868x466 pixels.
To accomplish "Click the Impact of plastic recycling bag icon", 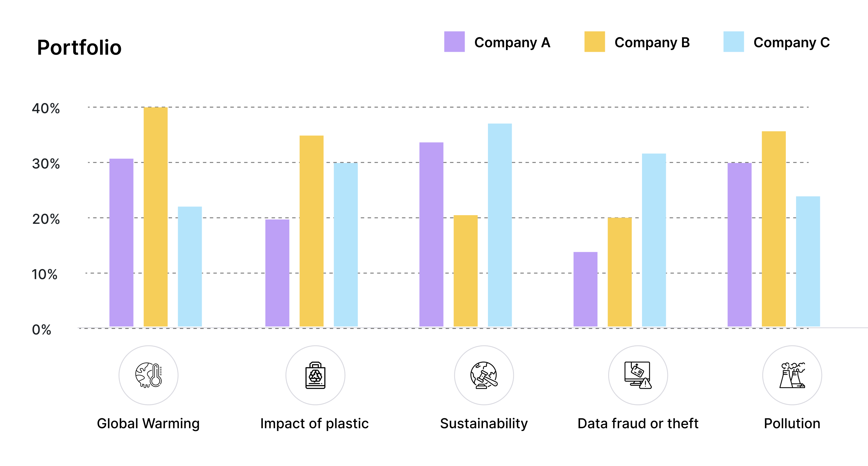I will 315,375.
